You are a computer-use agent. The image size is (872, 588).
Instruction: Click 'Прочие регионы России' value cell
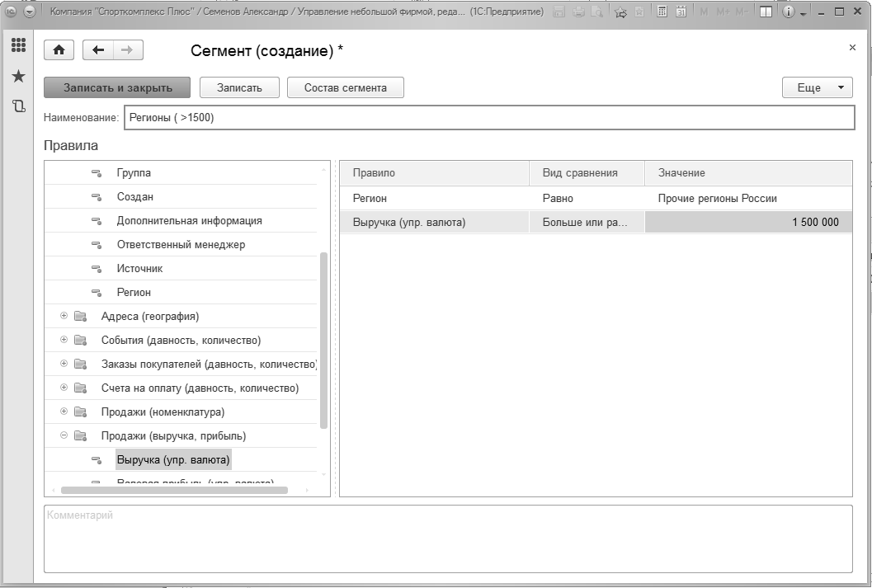[x=748, y=199]
